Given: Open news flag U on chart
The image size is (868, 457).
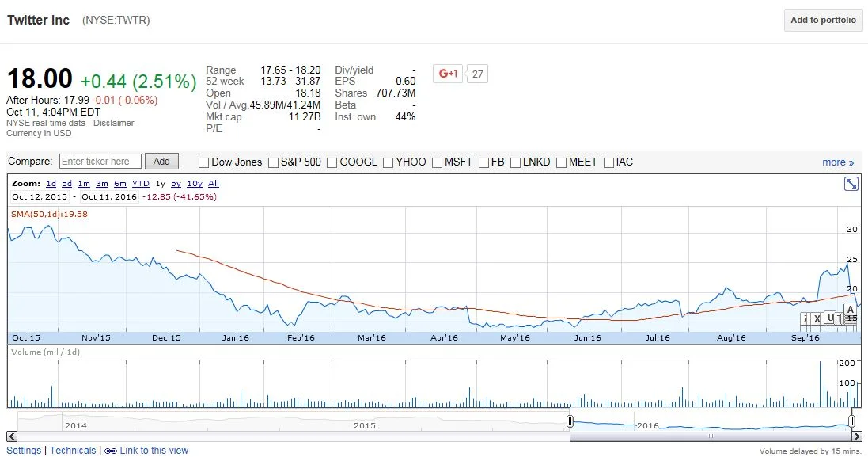Looking at the screenshot, I should (829, 318).
